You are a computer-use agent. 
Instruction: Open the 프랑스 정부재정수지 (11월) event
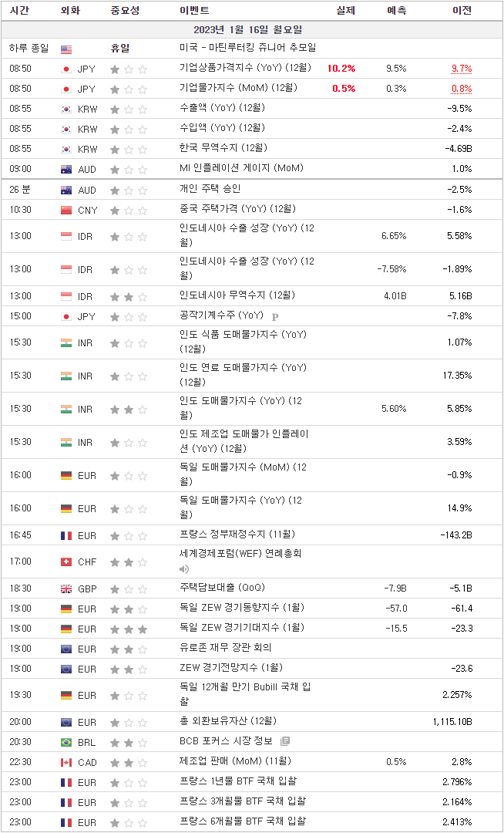[x=237, y=535]
